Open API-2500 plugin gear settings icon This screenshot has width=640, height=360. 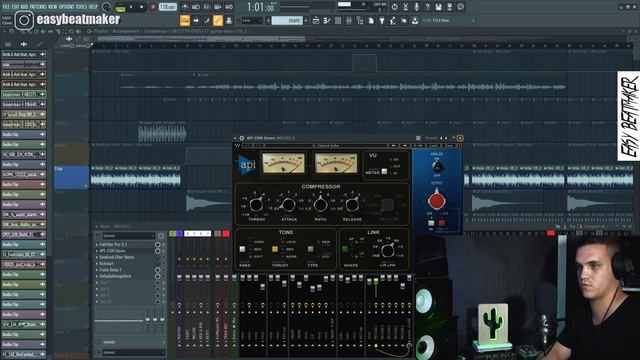click(x=242, y=138)
